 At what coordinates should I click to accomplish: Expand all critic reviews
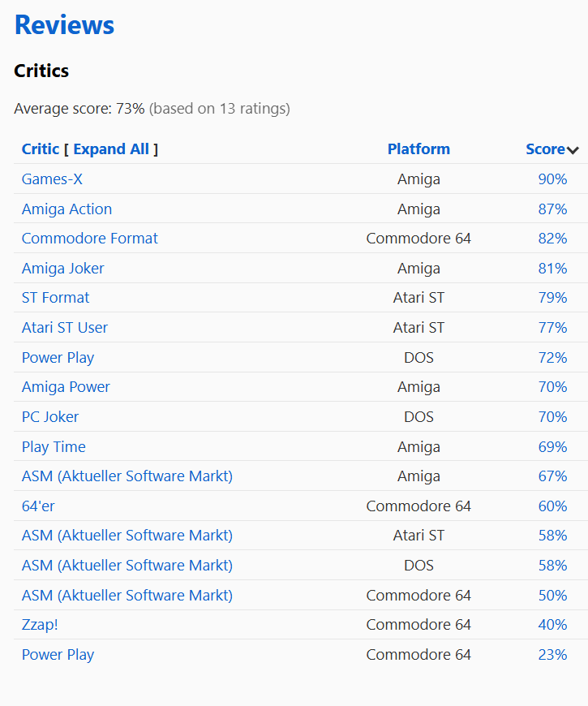tap(111, 149)
